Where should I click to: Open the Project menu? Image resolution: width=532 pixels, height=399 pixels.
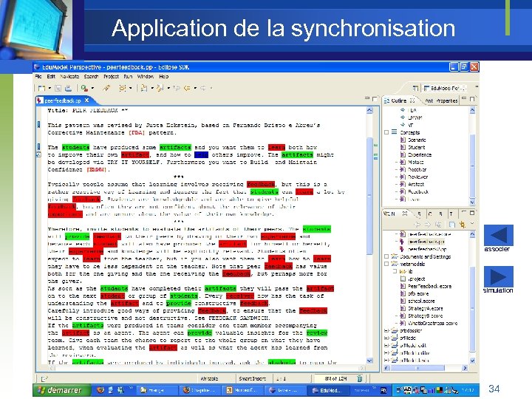pyautogui.click(x=112, y=77)
